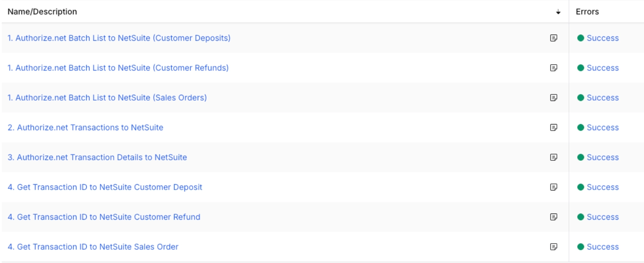
Task: Open note icon for Transaction Details flow
Action: tap(554, 157)
